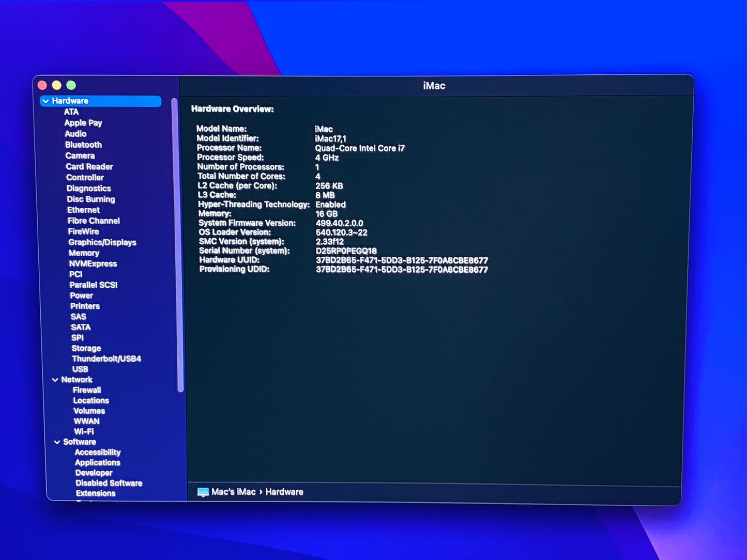Select Bluetooth in the sidebar
Image resolution: width=747 pixels, height=560 pixels.
pos(83,145)
